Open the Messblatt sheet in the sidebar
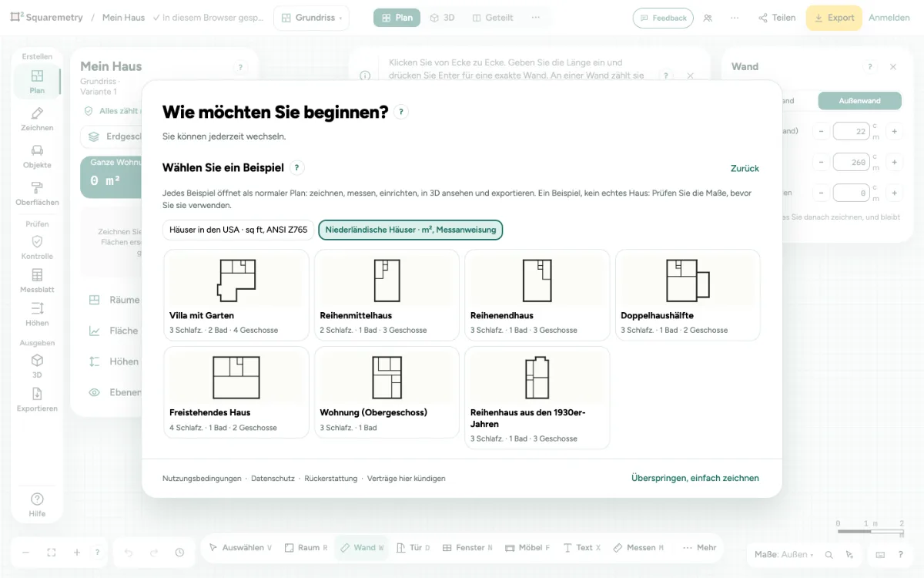Viewport: 924px width, 578px height. tap(37, 281)
